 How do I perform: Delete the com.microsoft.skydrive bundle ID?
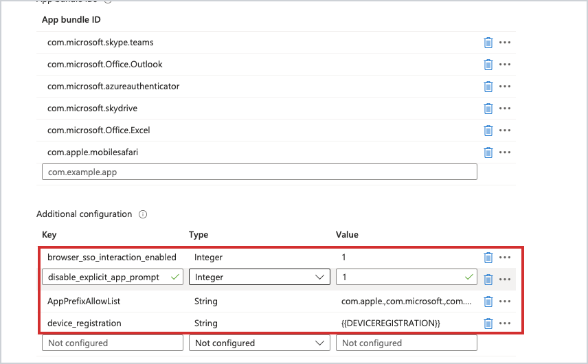pyautogui.click(x=488, y=109)
